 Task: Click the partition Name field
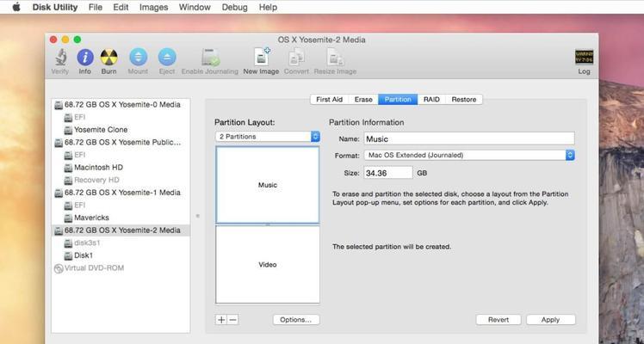(469, 138)
